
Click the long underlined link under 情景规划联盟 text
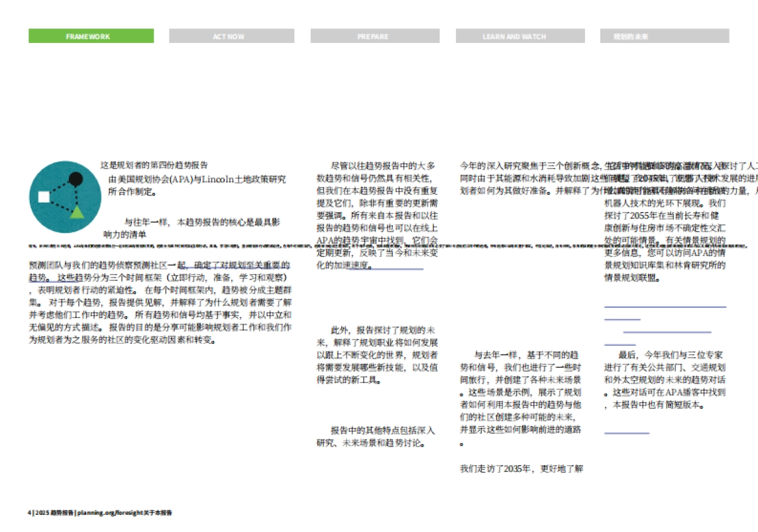(665, 306)
